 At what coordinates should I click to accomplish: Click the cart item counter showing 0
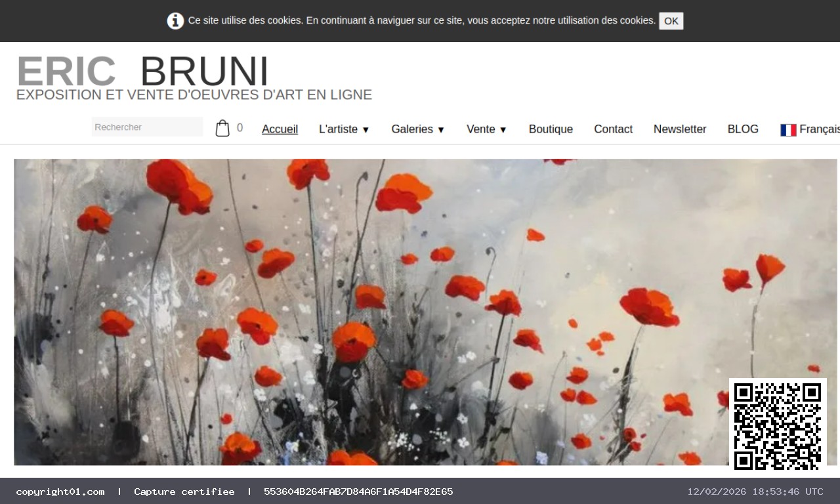click(239, 127)
